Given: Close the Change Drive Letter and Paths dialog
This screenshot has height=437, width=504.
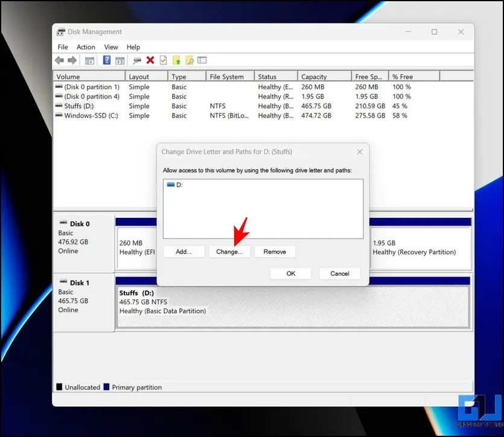Looking at the screenshot, I should 360,152.
